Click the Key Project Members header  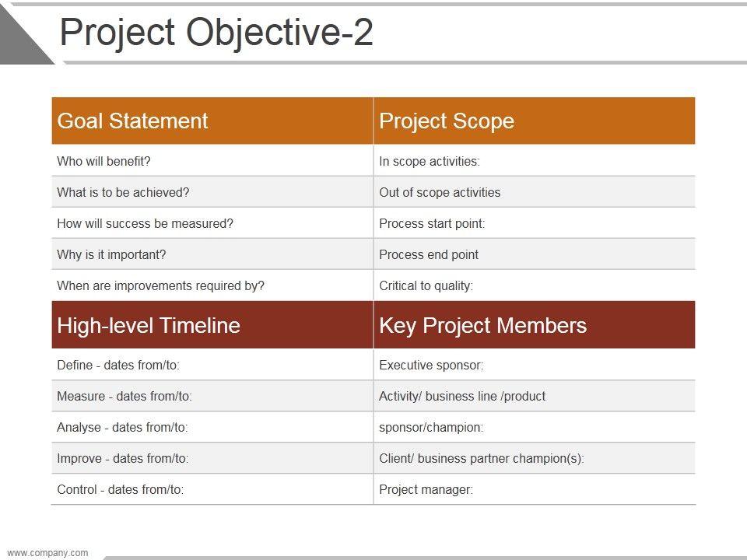point(483,325)
